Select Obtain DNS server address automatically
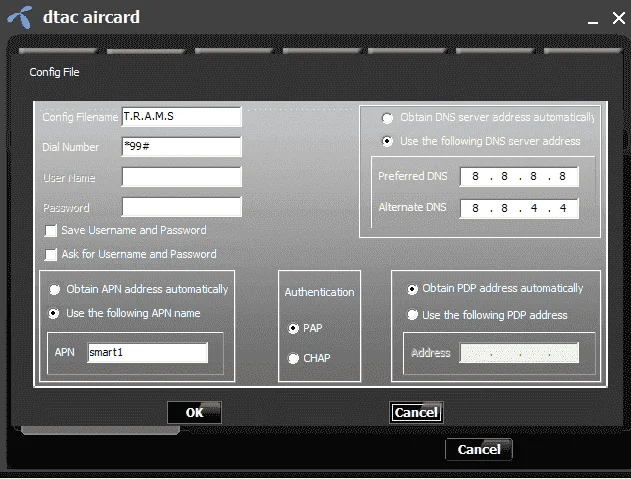This screenshot has width=631, height=479. [387, 118]
